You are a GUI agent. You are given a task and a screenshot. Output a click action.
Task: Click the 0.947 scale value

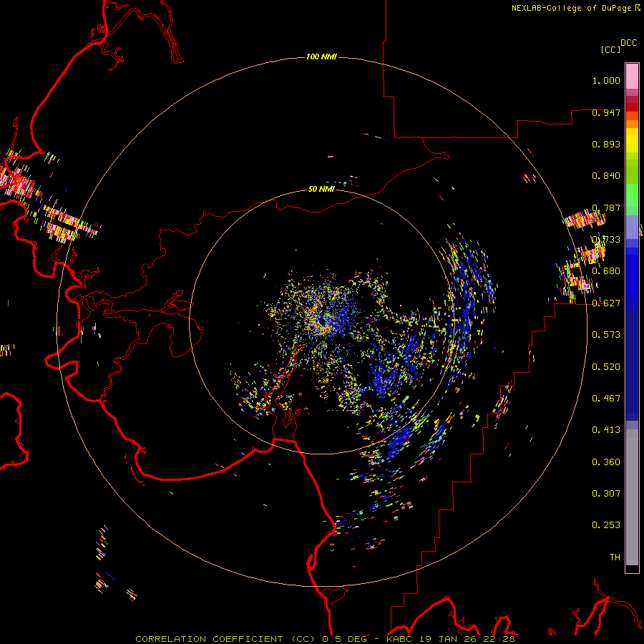606,112
